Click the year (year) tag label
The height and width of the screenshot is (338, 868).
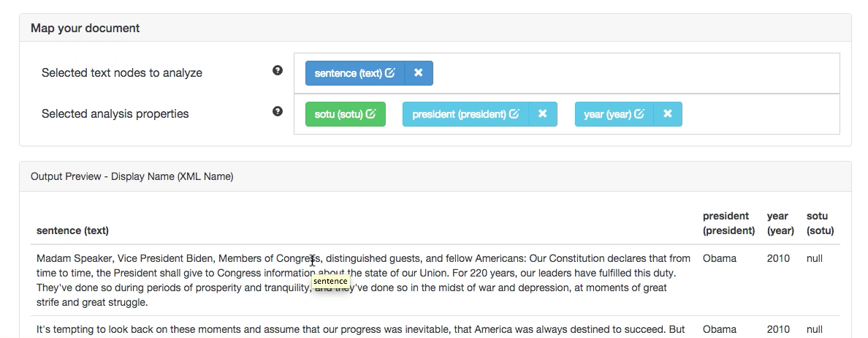point(607,114)
